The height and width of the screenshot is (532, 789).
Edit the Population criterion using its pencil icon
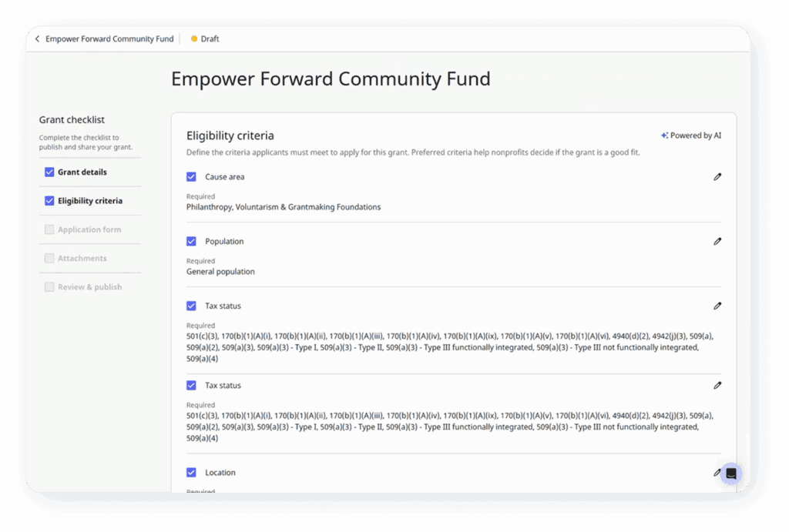(x=717, y=241)
